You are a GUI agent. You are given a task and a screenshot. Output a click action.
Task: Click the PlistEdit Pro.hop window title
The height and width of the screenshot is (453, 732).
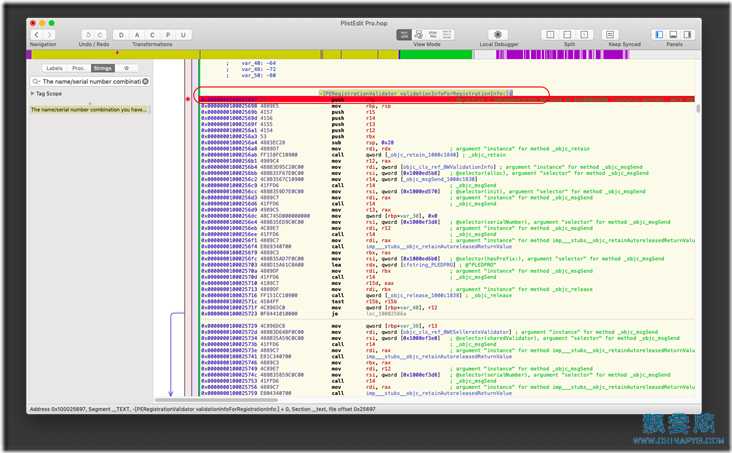pyautogui.click(x=364, y=23)
